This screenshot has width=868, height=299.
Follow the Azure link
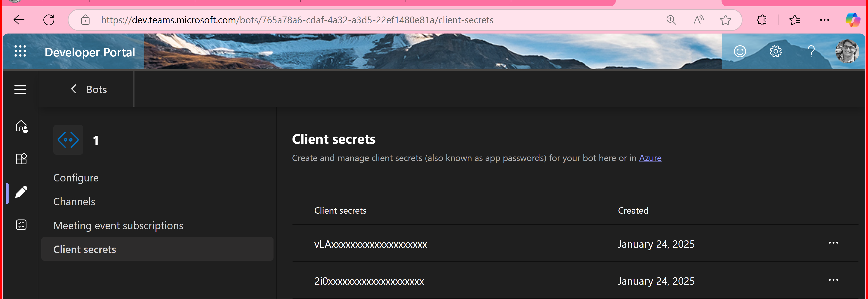coord(650,158)
